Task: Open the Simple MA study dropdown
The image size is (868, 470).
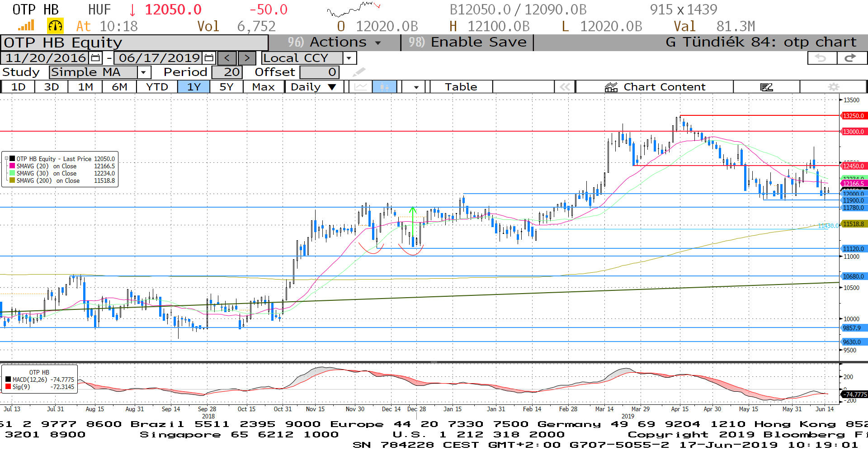Action: [144, 72]
